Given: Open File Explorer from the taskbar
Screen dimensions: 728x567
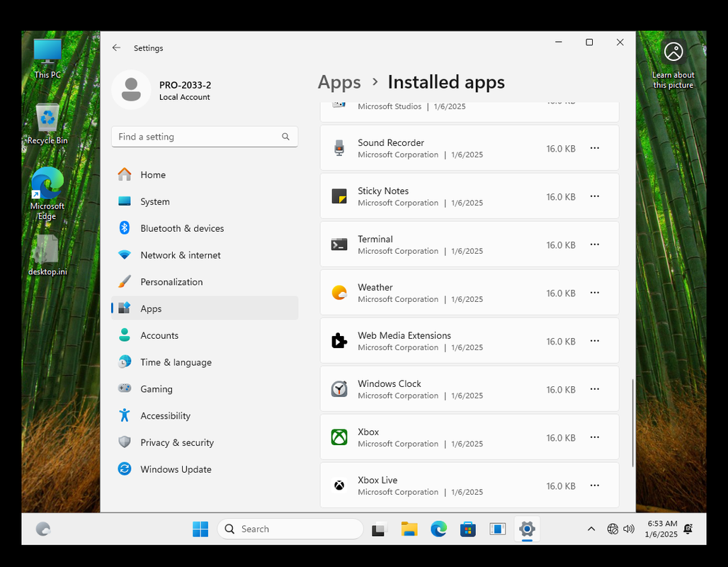Looking at the screenshot, I should pos(409,529).
